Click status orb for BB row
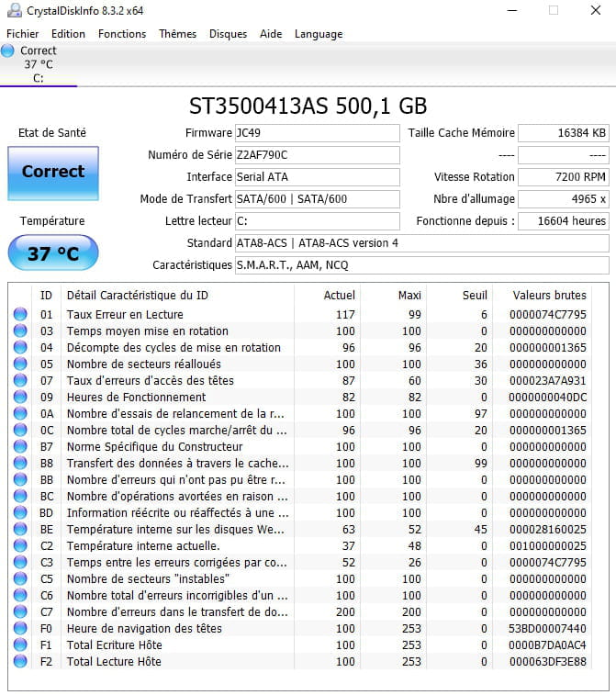 pos(20,479)
